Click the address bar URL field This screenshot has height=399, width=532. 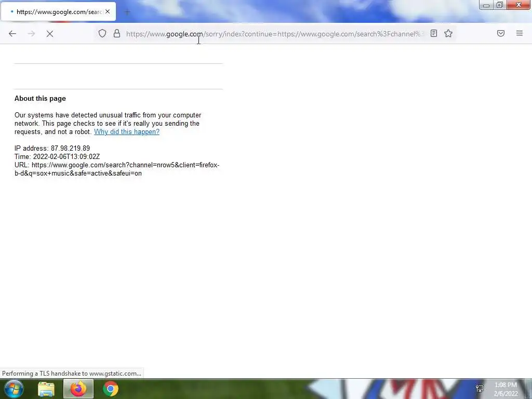274,34
